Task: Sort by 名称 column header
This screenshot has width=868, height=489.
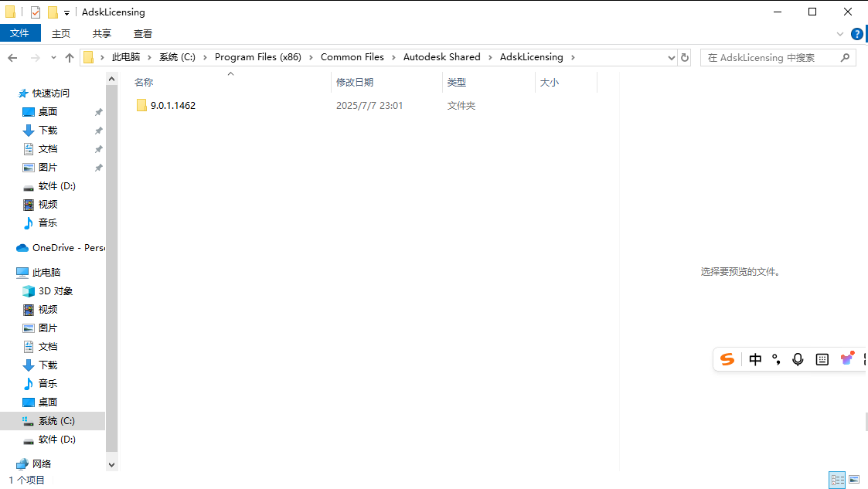Action: [230, 82]
